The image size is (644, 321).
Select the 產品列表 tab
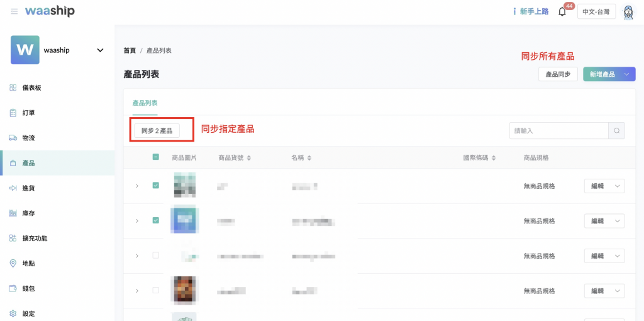(145, 103)
